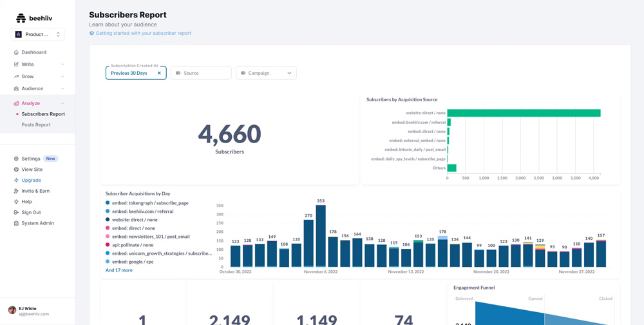Viewport: 644px width, 325px height.
Task: Open the Product publication switcher
Action: pyautogui.click(x=38, y=35)
